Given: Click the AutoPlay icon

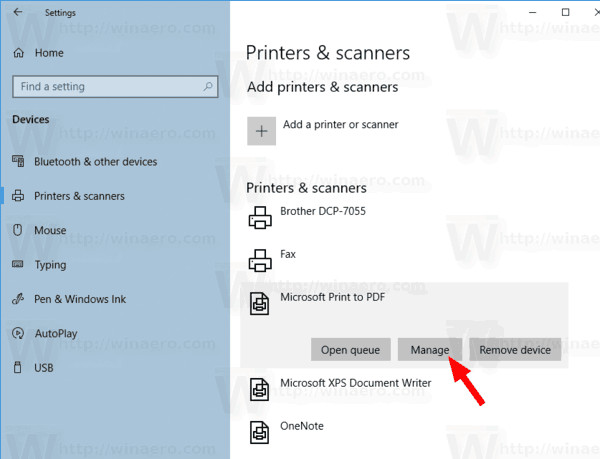Looking at the screenshot, I should pyautogui.click(x=18, y=333).
